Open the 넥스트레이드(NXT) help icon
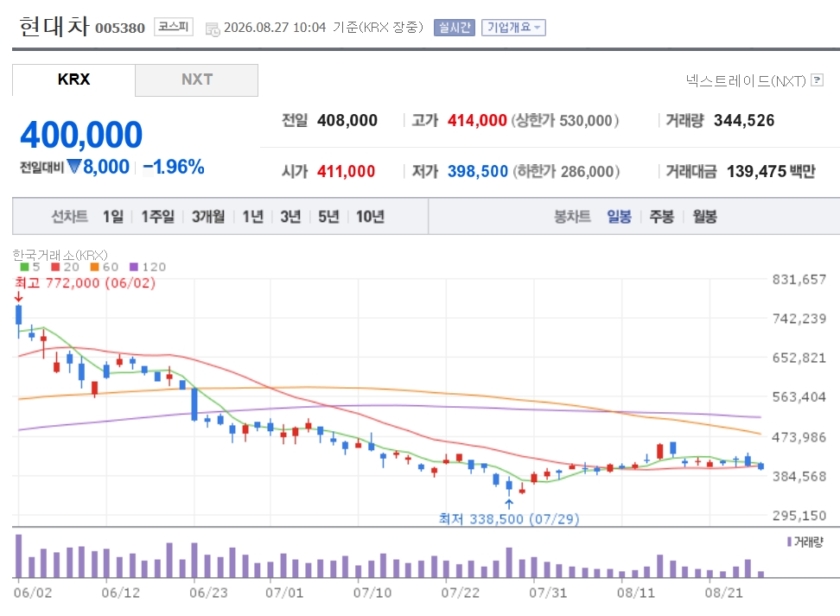Viewport: 840px width, 616px height. click(x=817, y=80)
